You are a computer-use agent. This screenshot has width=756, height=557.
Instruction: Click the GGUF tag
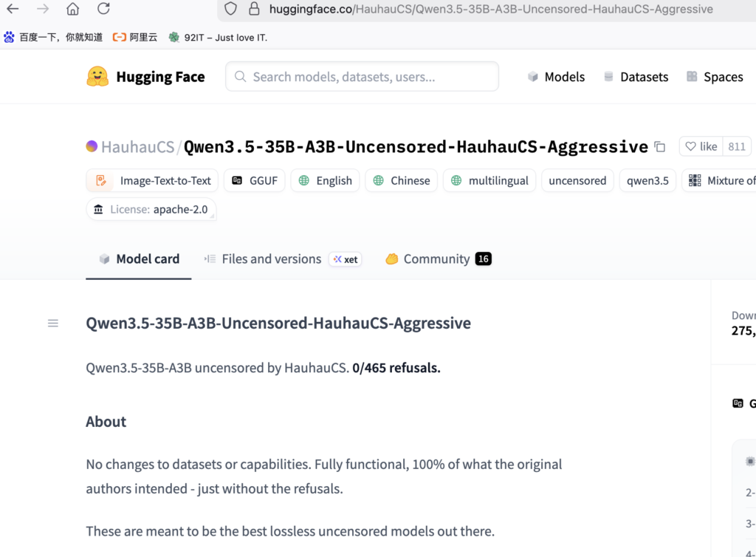(x=255, y=180)
